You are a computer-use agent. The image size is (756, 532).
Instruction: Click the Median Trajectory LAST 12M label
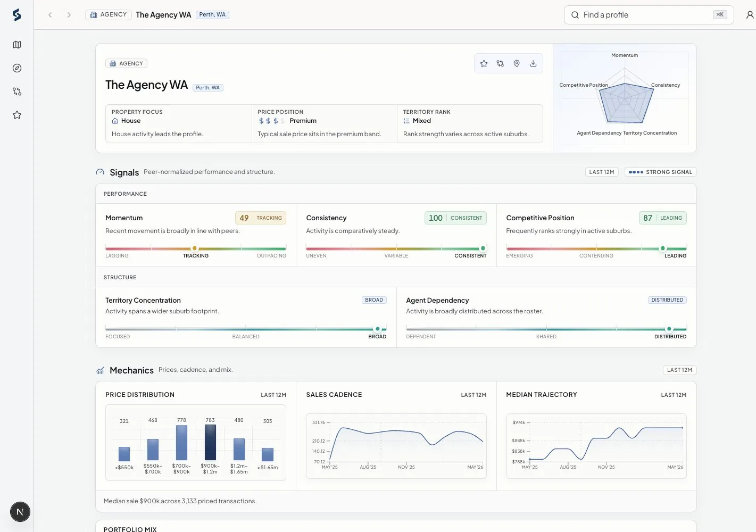click(x=674, y=395)
